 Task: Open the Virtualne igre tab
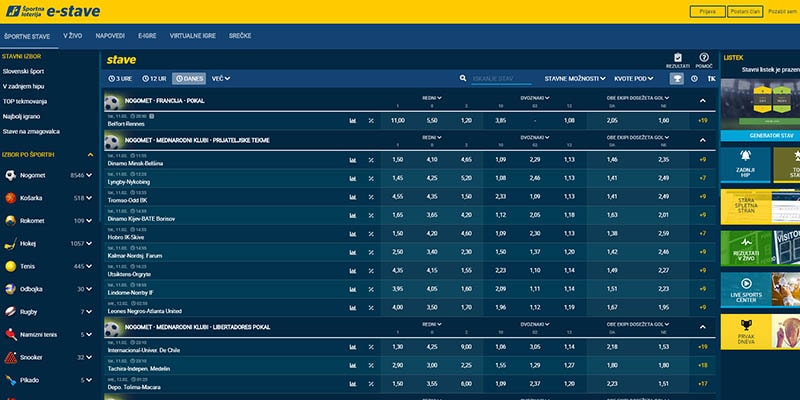(191, 36)
